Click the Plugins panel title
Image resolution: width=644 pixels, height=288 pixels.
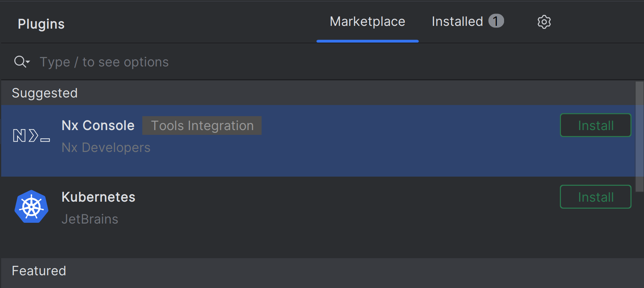coord(41,24)
